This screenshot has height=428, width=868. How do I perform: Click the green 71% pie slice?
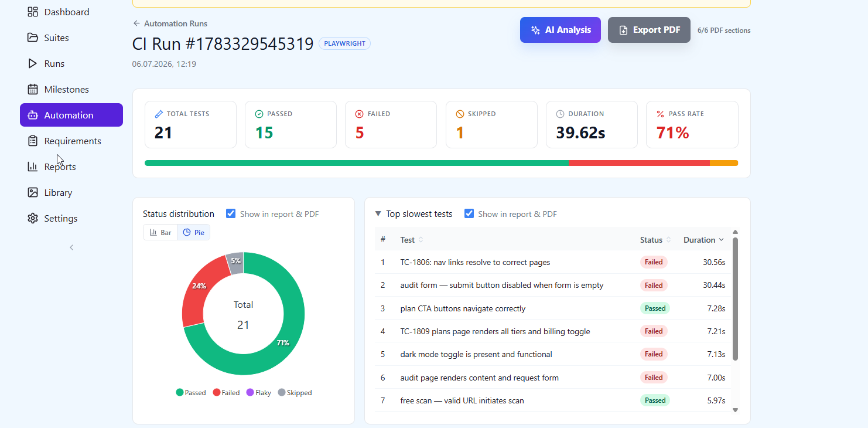tap(283, 343)
